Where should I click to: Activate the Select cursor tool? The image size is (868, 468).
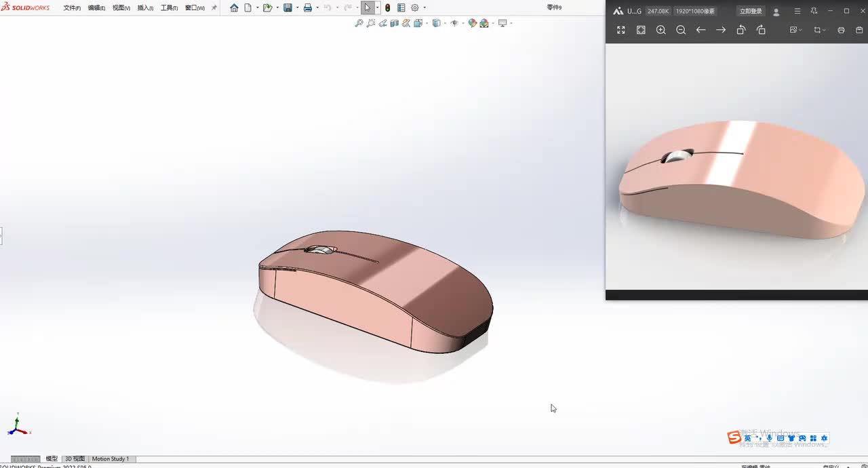point(368,8)
